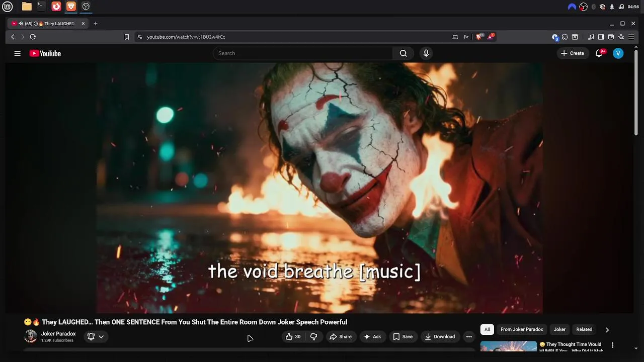Click the search magnifier button
Viewport: 644px width, 362px height.
403,53
